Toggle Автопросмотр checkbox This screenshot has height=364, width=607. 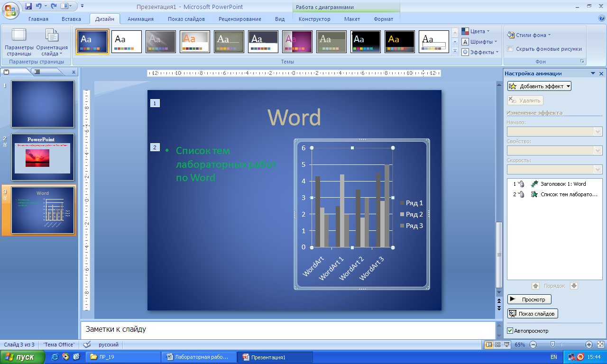510,331
